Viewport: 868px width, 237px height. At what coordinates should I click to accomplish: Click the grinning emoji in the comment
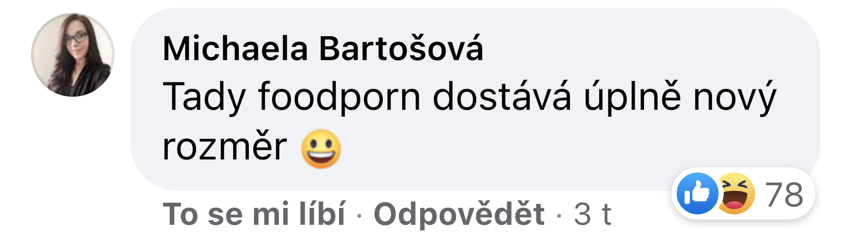point(321,149)
